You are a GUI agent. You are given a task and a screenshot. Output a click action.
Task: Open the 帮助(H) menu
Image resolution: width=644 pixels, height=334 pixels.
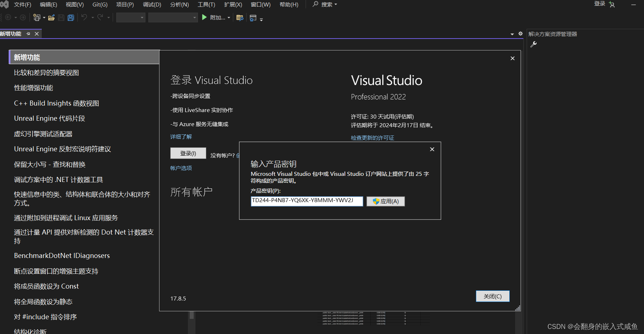[x=289, y=4]
